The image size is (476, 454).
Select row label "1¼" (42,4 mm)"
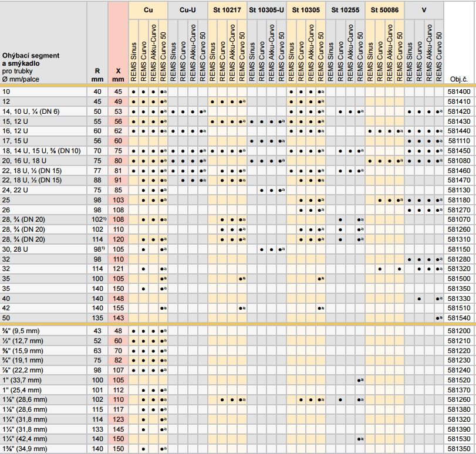tap(25, 439)
